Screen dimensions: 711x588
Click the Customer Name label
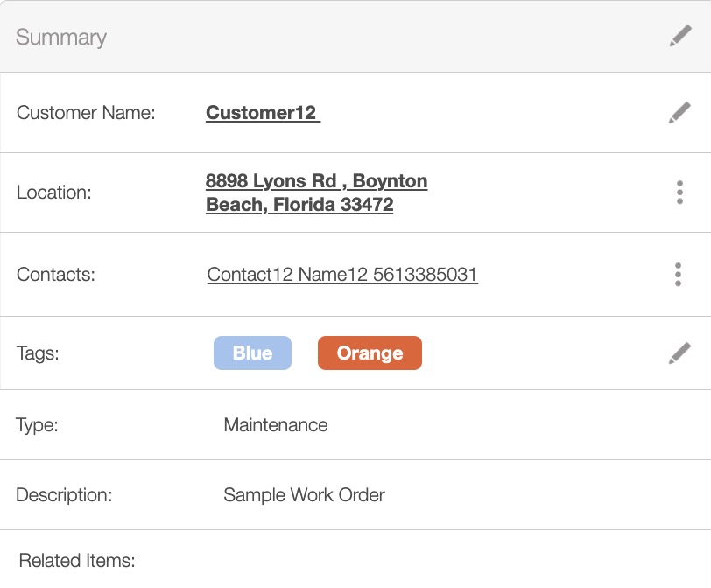86,113
